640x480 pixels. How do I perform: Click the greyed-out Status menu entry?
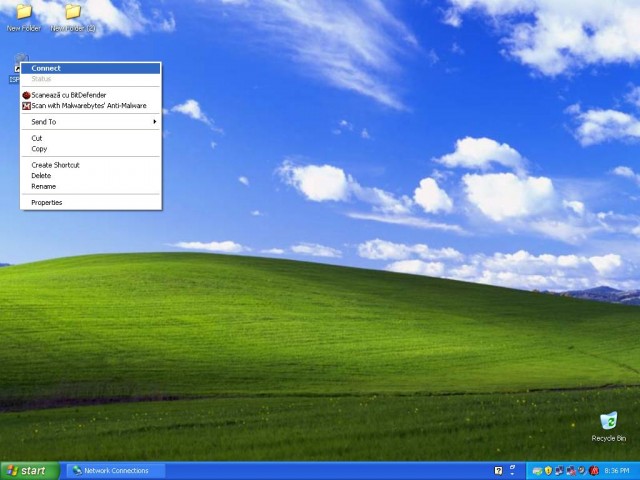[x=91, y=79]
